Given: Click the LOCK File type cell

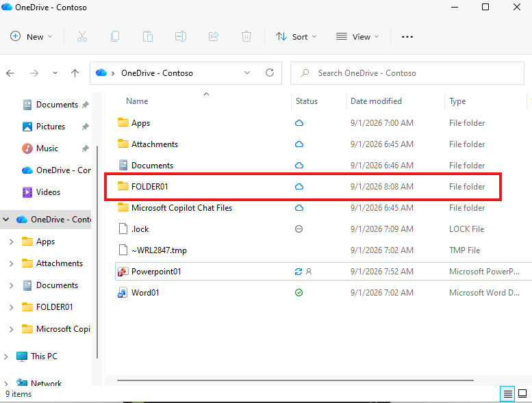Looking at the screenshot, I should [x=466, y=229].
